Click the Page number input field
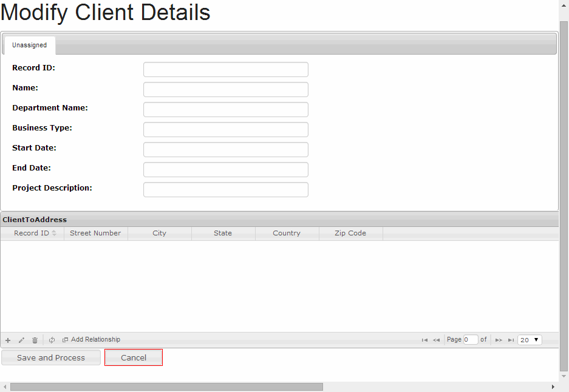The width and height of the screenshot is (569, 392). click(471, 340)
